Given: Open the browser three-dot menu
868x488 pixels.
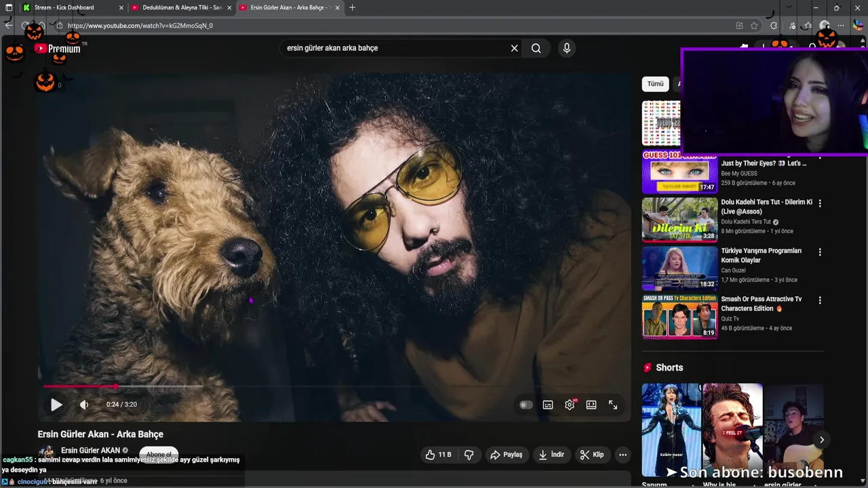Looking at the screenshot, I should point(841,26).
